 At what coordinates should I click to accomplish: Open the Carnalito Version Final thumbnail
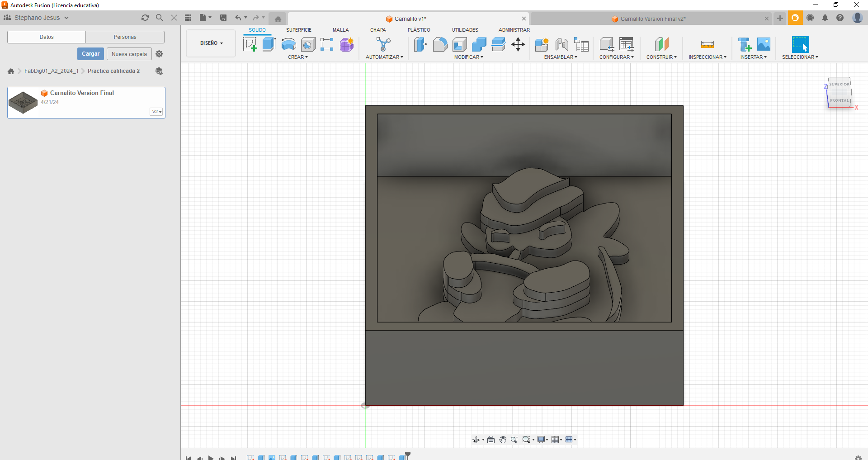point(23,103)
